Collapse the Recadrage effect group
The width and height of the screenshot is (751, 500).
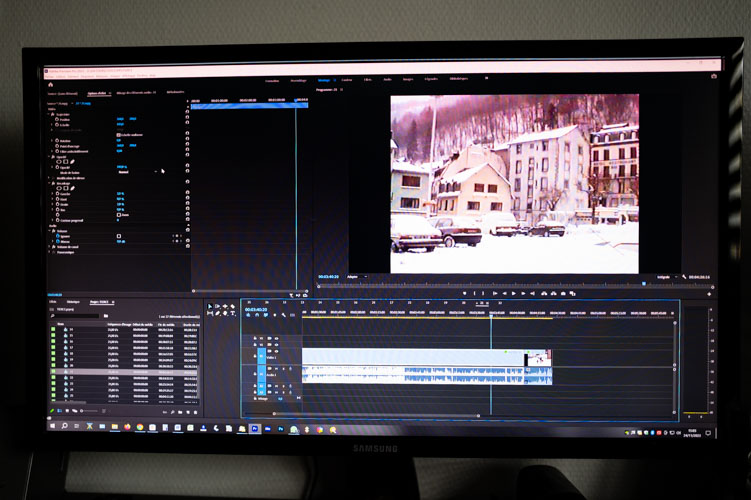tap(48, 183)
